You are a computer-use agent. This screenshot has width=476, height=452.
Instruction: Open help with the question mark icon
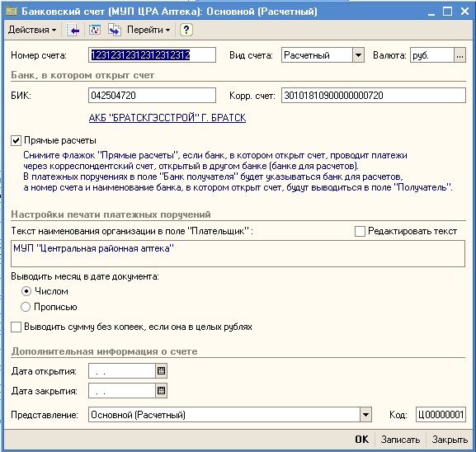[186, 30]
